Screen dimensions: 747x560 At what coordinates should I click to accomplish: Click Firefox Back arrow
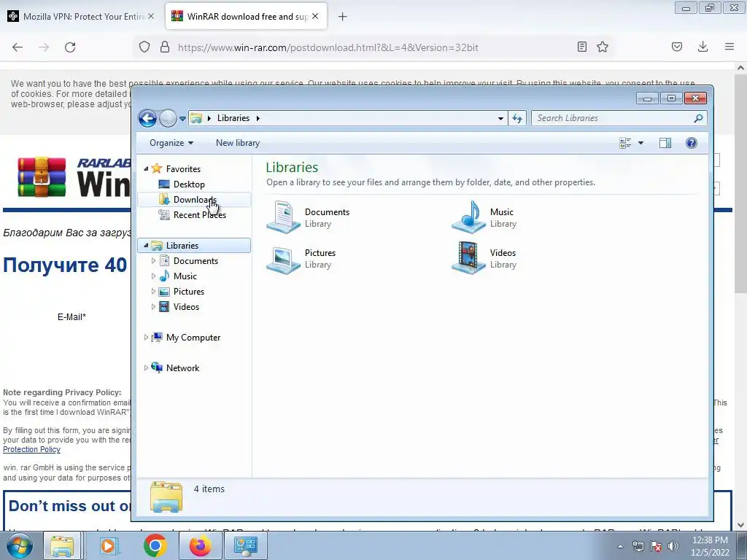(x=18, y=47)
